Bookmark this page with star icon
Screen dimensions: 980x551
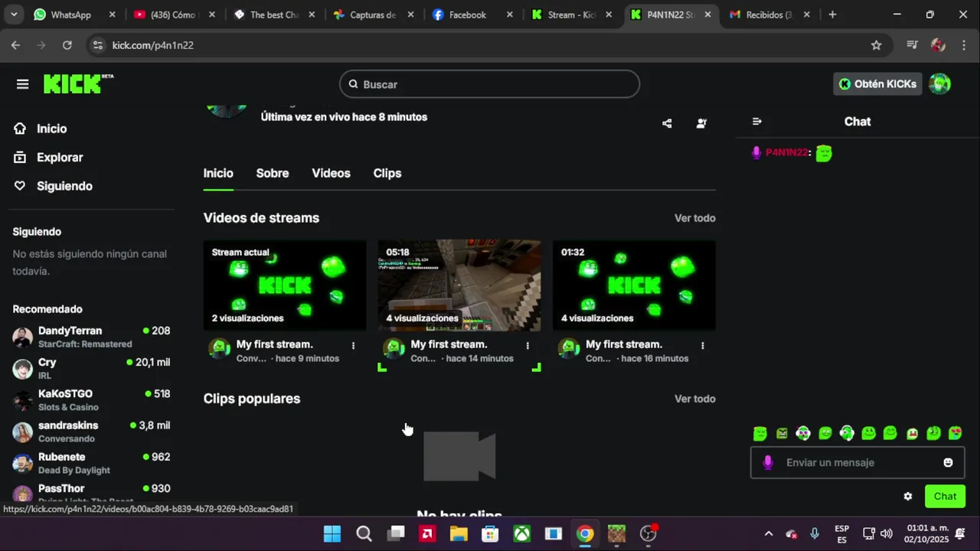coord(877,45)
